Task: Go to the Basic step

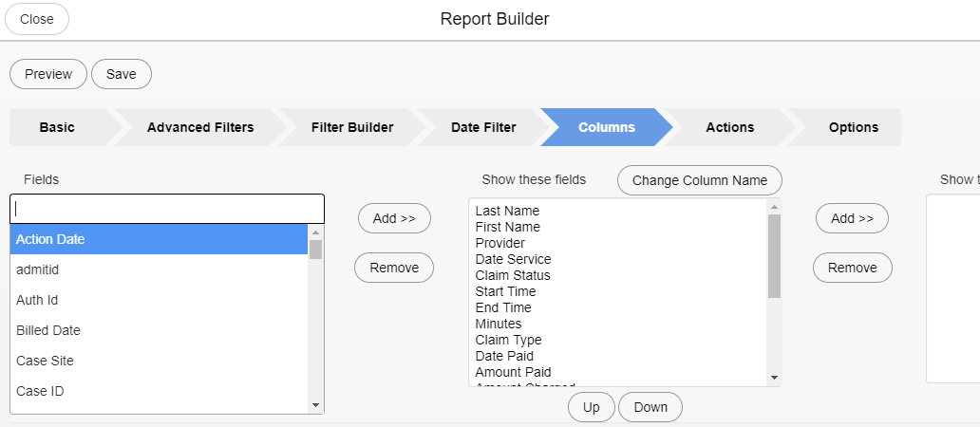Action: [57, 127]
